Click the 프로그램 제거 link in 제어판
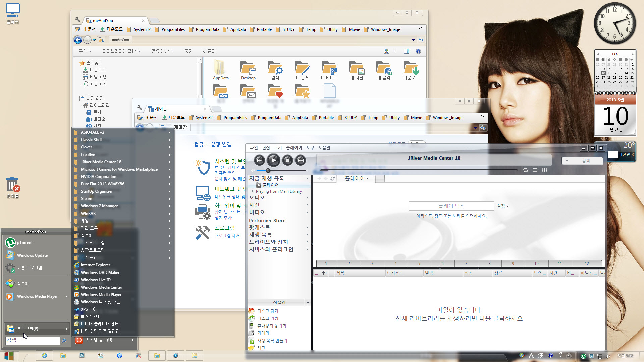The image size is (644, 362). coord(227,236)
